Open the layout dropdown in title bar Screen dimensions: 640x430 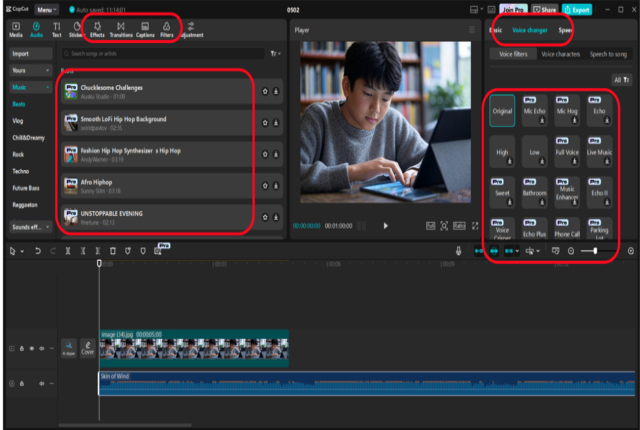476,9
